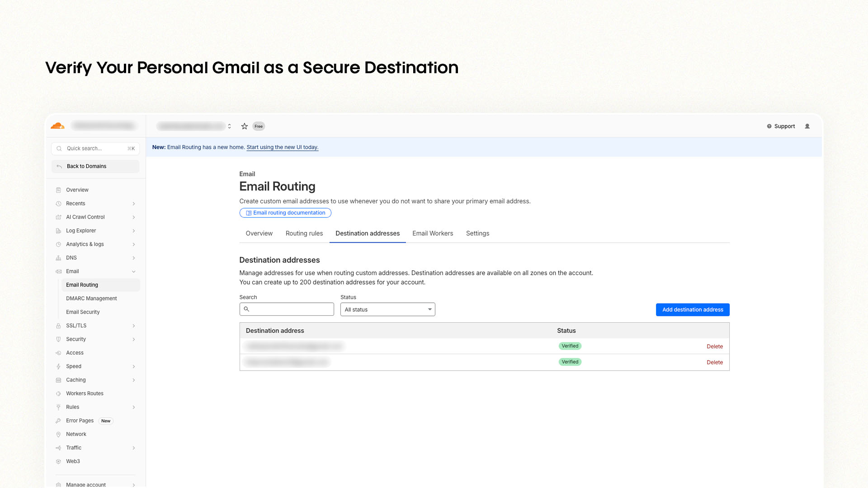Image resolution: width=868 pixels, height=488 pixels.
Task: Click the Workers Routes icon
Action: pyautogui.click(x=59, y=393)
